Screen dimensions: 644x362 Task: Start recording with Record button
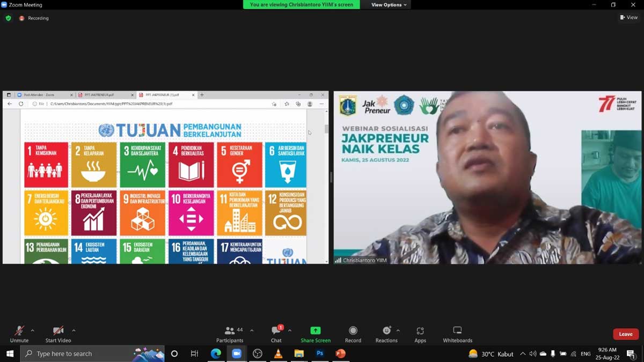(x=353, y=331)
